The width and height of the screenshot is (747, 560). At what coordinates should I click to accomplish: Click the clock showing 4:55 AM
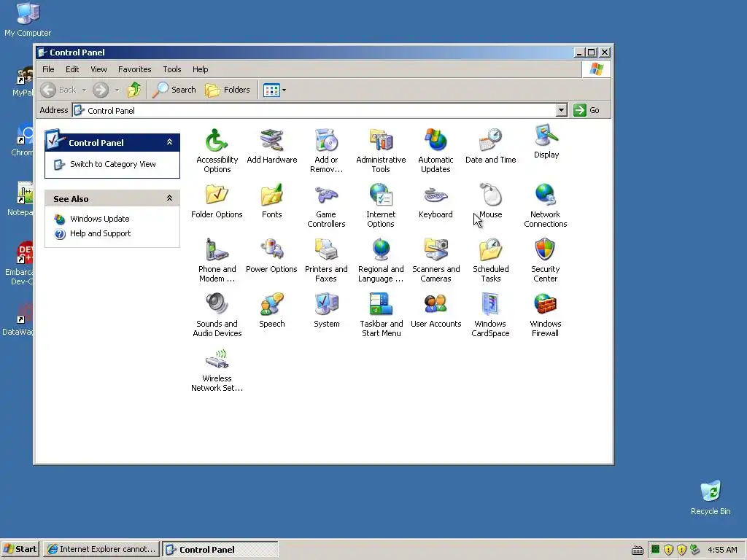[722, 550]
